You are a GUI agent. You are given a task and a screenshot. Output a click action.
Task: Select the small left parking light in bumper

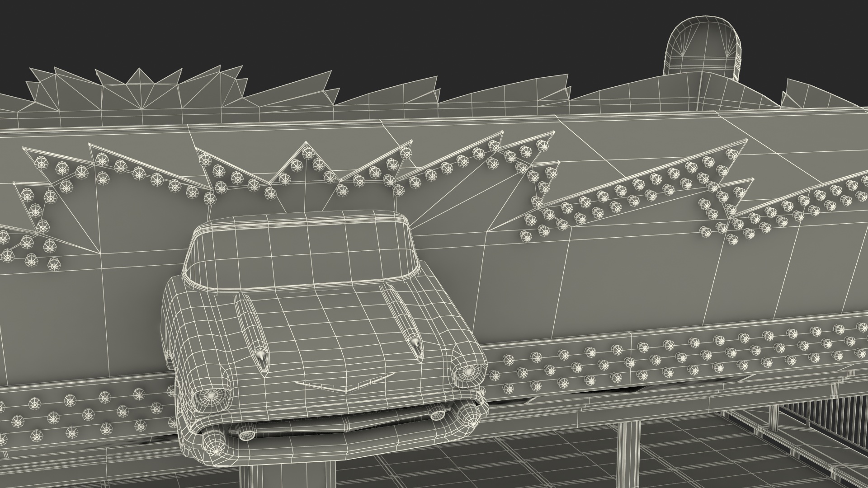point(247,434)
